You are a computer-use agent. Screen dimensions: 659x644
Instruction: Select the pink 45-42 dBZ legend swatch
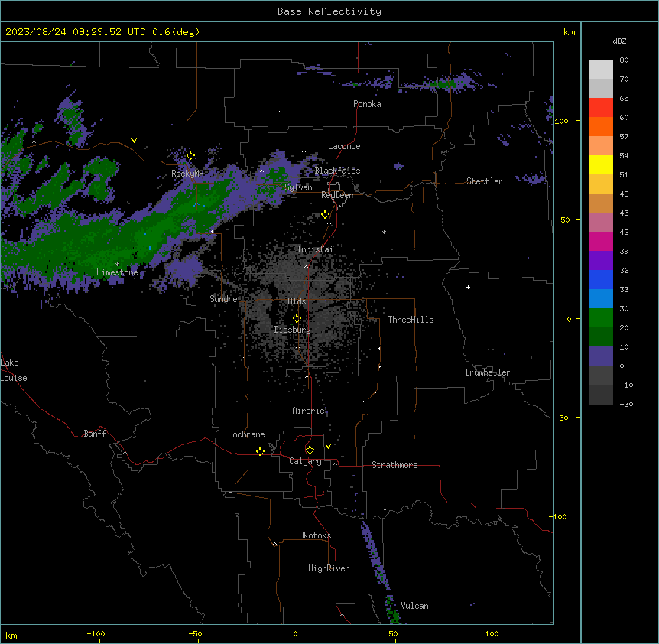click(601, 223)
